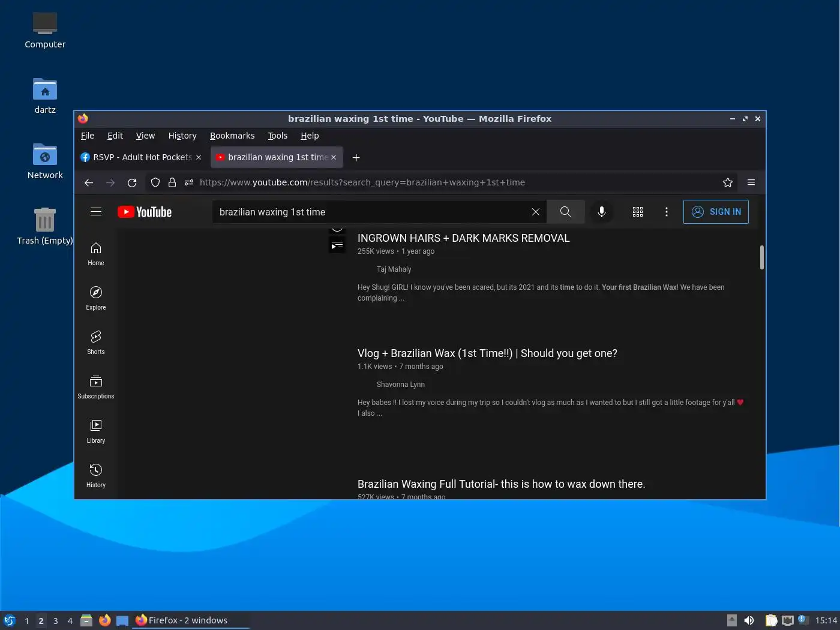Switch to workspace 1 in taskbar
The width and height of the screenshot is (840, 630).
coord(27,621)
